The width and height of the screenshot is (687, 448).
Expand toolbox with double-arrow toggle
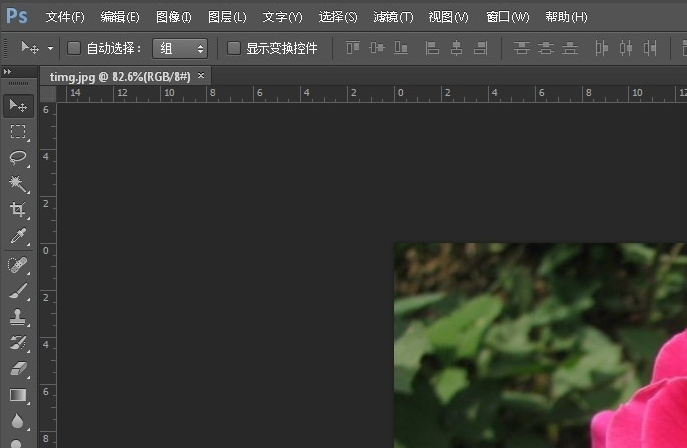point(7,71)
